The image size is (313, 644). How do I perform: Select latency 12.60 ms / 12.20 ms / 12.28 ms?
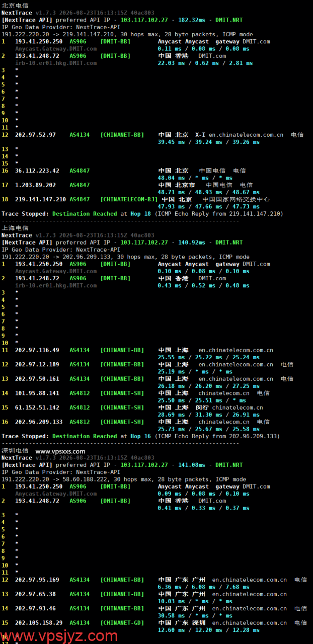(x=209, y=630)
